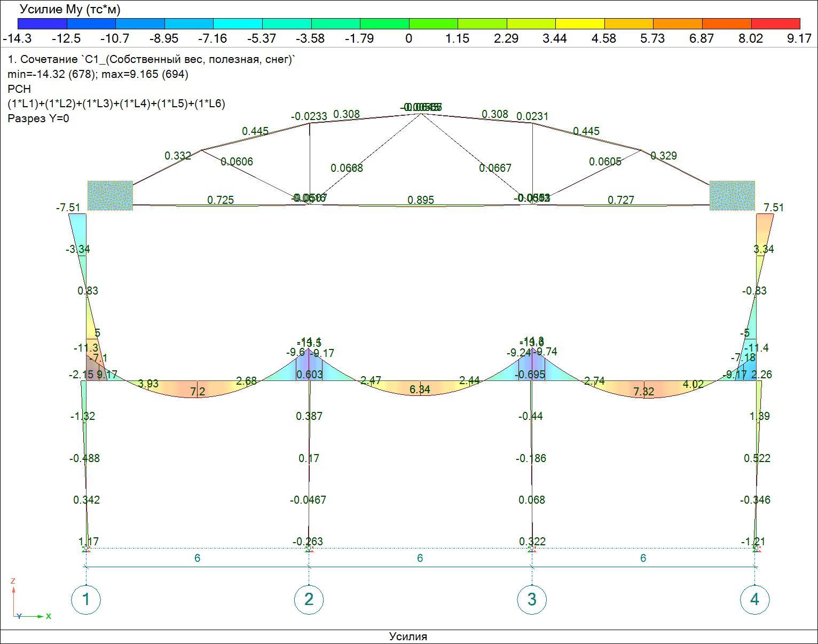Image resolution: width=818 pixels, height=644 pixels.
Task: Click the min/max values summary line
Action: (x=98, y=74)
